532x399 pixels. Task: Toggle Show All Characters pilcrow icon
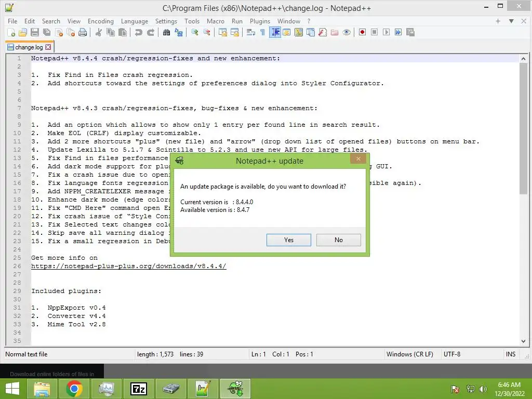pos(262,32)
